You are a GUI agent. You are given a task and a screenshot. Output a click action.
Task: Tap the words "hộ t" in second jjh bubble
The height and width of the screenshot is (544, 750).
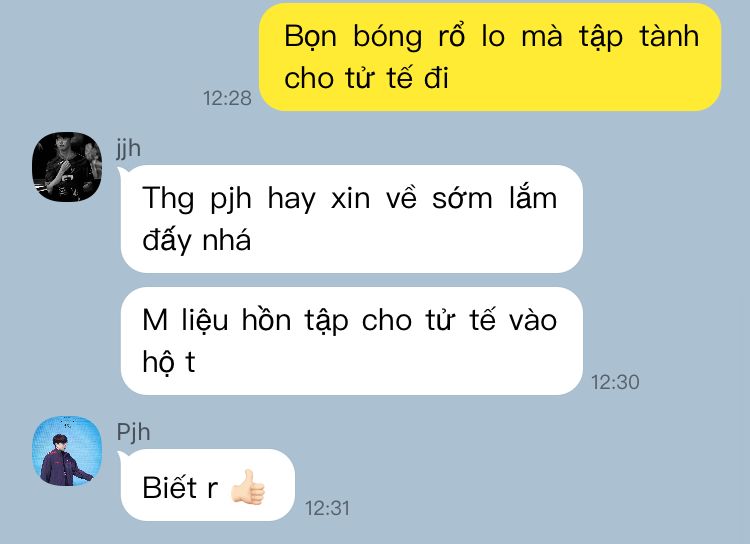pos(169,362)
